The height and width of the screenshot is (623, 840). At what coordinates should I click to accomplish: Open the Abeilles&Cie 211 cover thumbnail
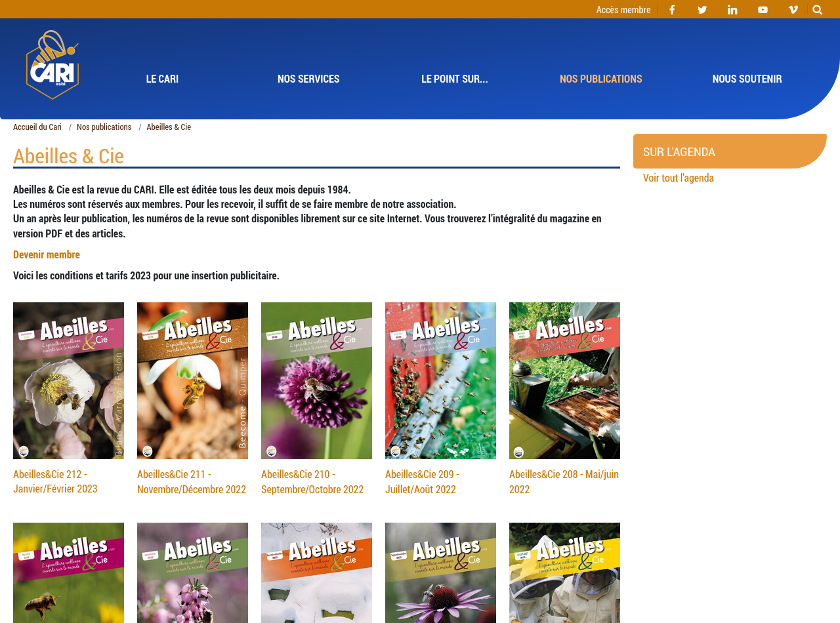tap(192, 380)
